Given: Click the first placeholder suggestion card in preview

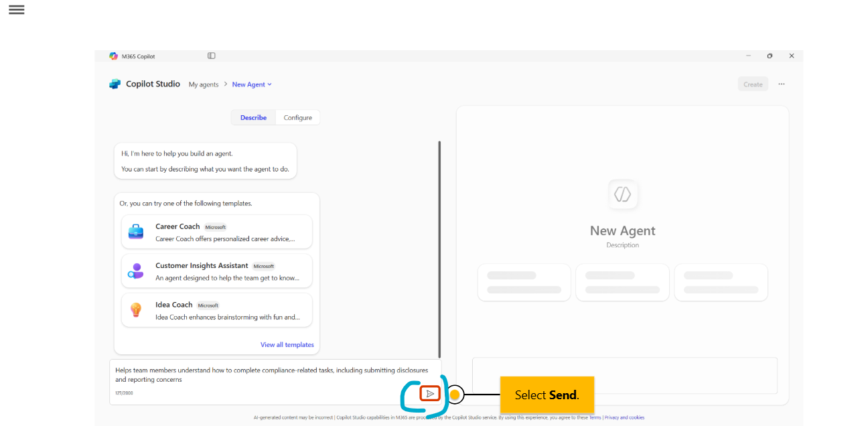Looking at the screenshot, I should click(x=524, y=282).
